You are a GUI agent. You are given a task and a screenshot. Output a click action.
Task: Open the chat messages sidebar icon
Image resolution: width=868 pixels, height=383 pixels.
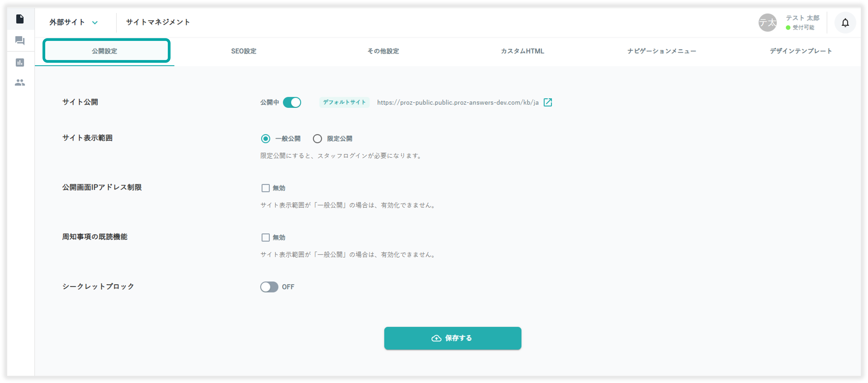click(x=20, y=41)
